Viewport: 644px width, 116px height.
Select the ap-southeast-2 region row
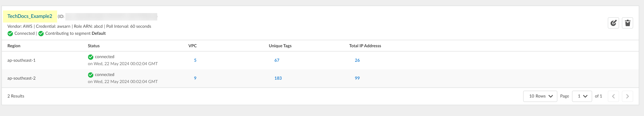point(22,78)
